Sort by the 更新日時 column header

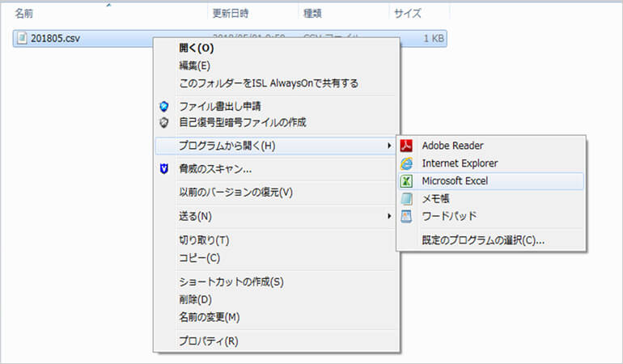click(231, 14)
